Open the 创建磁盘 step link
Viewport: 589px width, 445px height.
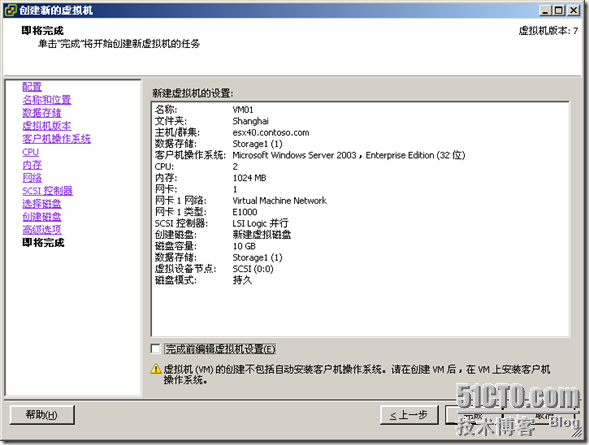pyautogui.click(x=42, y=217)
